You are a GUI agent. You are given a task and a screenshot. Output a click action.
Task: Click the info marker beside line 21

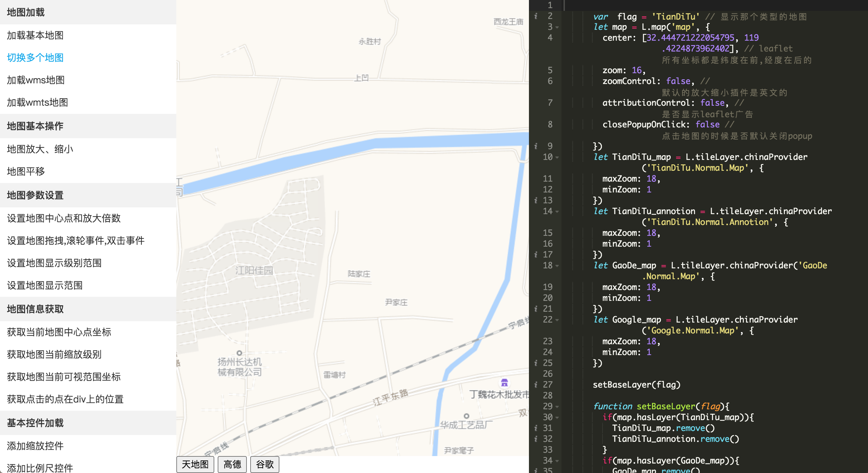536,309
